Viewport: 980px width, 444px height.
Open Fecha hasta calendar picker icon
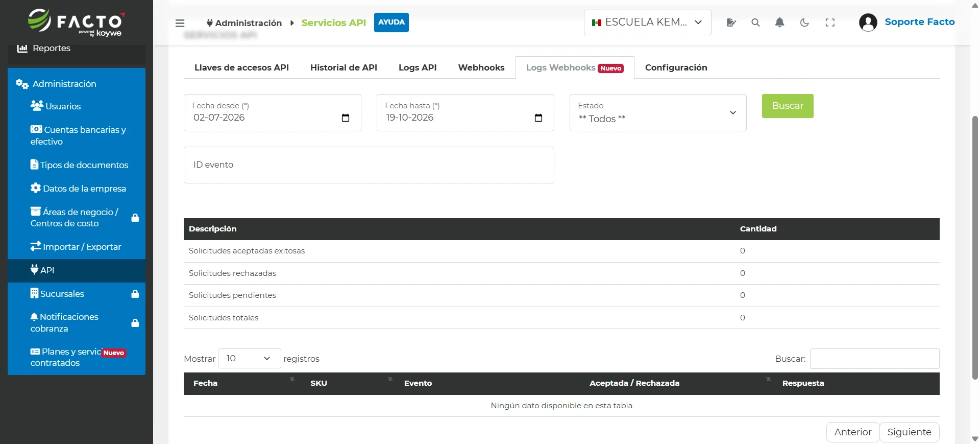538,118
